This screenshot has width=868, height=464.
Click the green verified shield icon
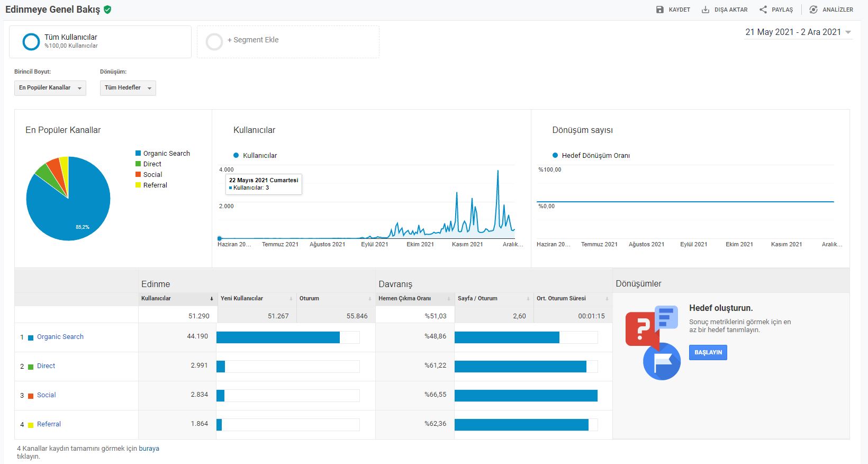[107, 10]
